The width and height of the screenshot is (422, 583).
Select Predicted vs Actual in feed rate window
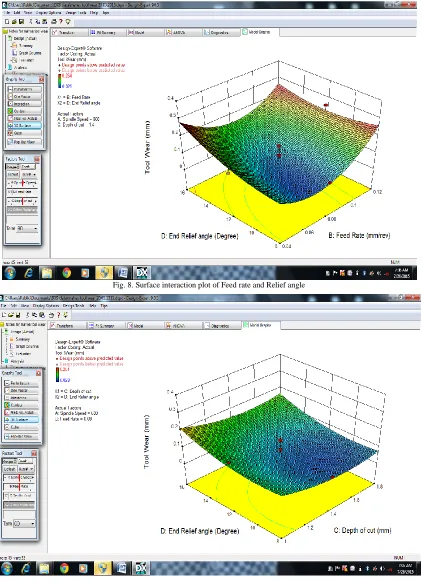[25, 118]
